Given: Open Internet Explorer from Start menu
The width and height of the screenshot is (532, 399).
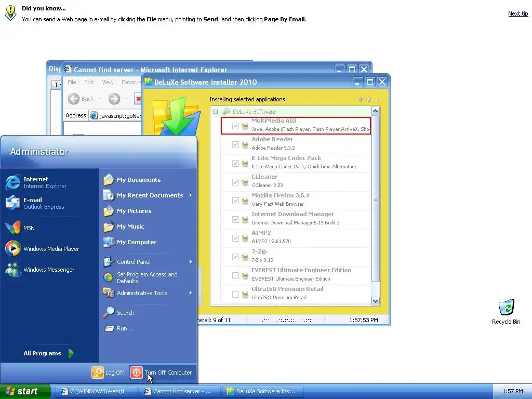Looking at the screenshot, I should click(36, 182).
